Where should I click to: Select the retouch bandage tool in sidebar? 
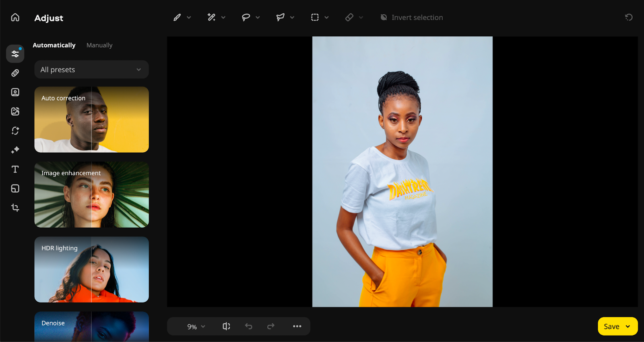click(15, 73)
